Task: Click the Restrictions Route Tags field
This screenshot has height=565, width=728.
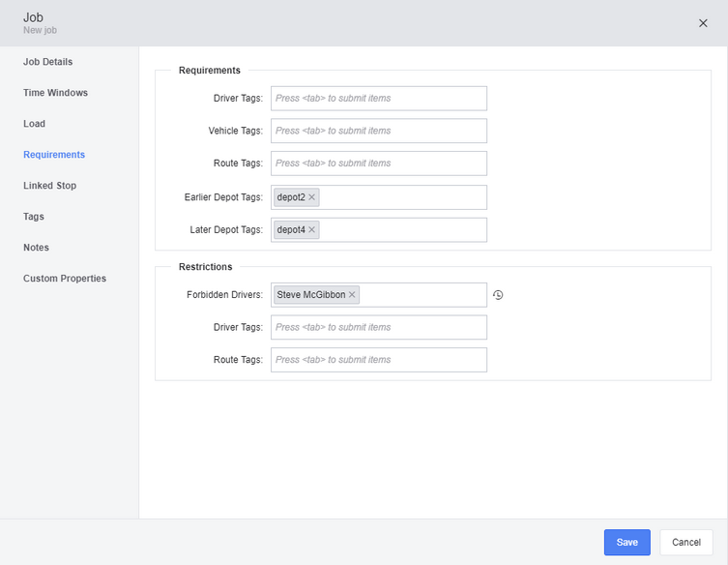Action: point(378,360)
